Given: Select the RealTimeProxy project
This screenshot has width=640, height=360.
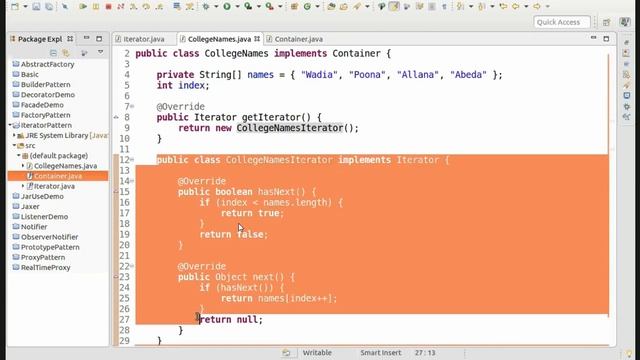Looking at the screenshot, I should point(42,267).
